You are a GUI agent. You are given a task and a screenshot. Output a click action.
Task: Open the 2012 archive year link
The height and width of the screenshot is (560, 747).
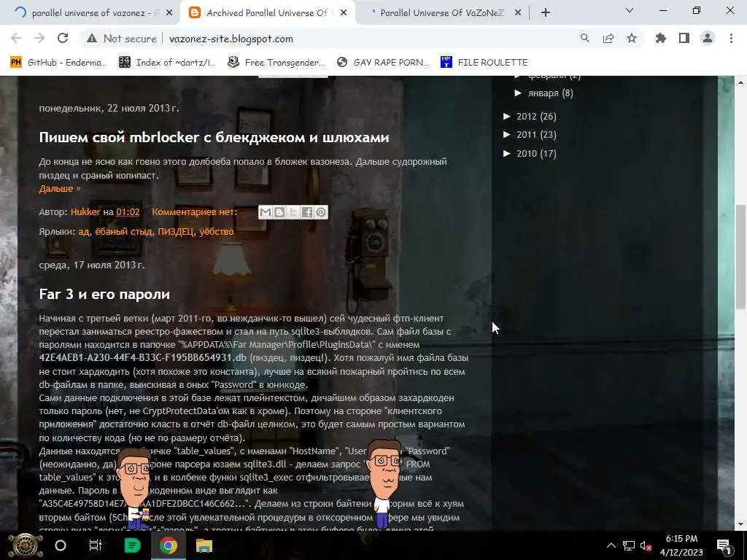[x=527, y=116]
